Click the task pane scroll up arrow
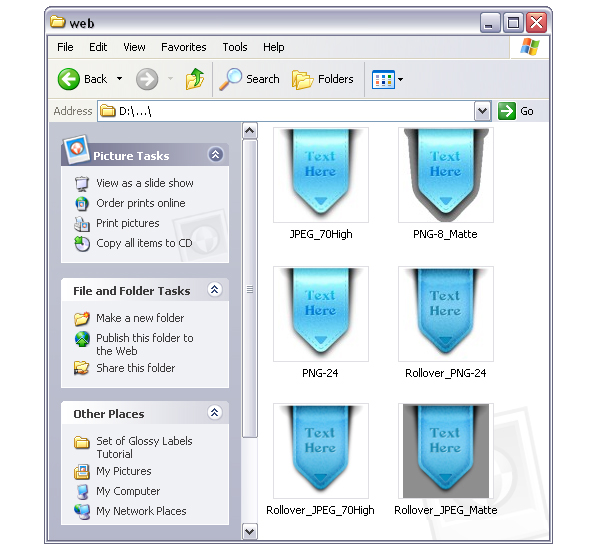Image resolution: width=600 pixels, height=550 pixels. click(249, 131)
